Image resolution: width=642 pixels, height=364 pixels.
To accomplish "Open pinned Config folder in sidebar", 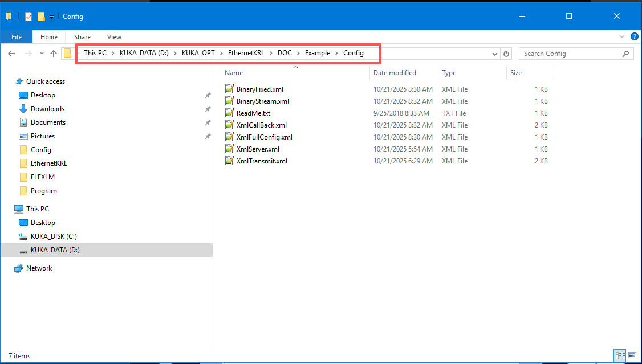I will pyautogui.click(x=41, y=150).
